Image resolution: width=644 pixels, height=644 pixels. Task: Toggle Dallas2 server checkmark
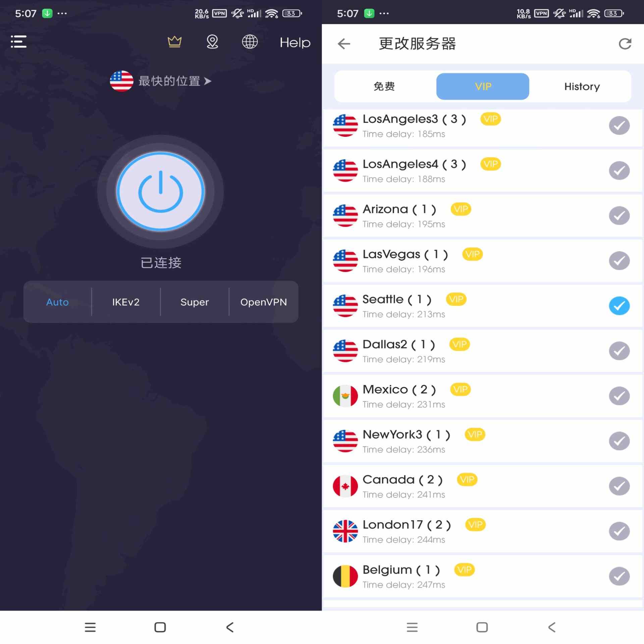619,350
